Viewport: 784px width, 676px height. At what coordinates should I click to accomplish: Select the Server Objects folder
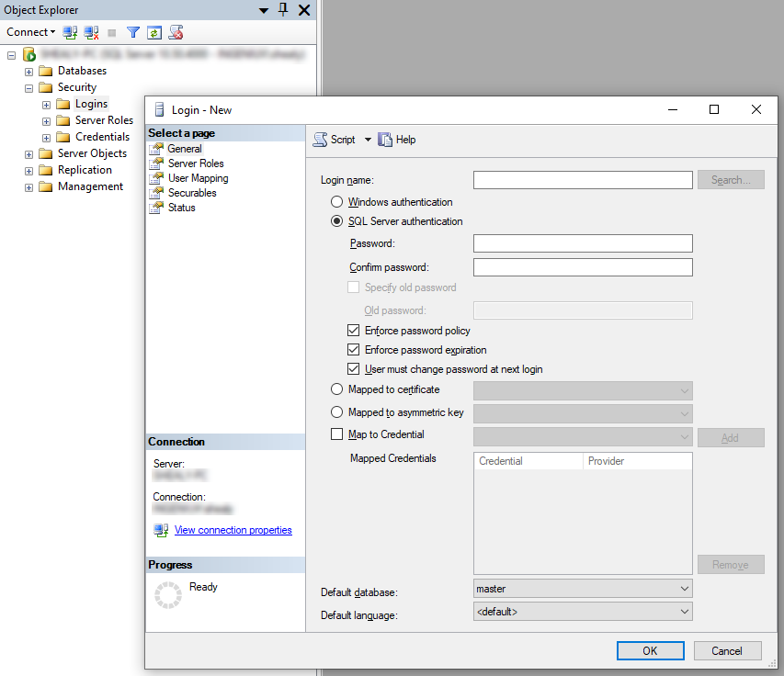pos(92,153)
